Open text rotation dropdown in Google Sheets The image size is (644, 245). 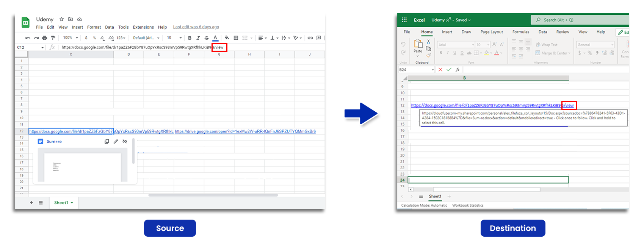298,38
